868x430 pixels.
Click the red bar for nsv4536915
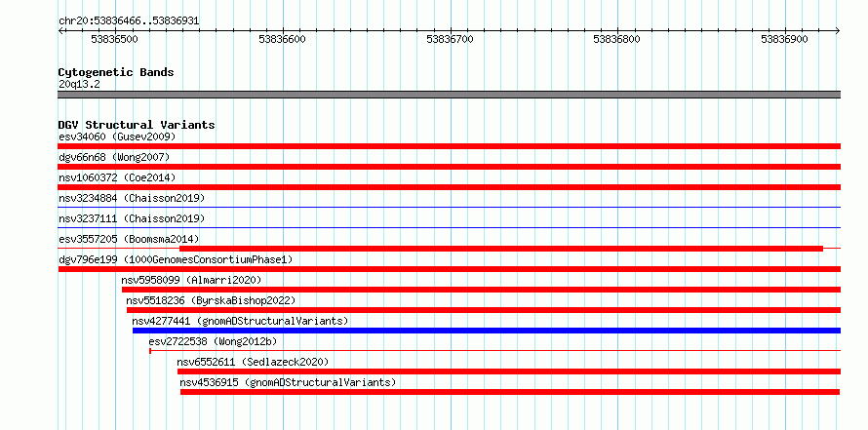[510, 392]
